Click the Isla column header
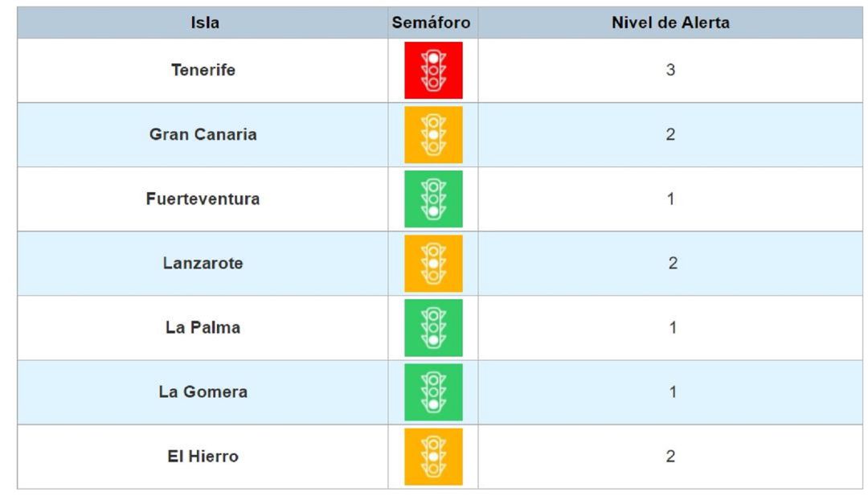 tap(204, 23)
